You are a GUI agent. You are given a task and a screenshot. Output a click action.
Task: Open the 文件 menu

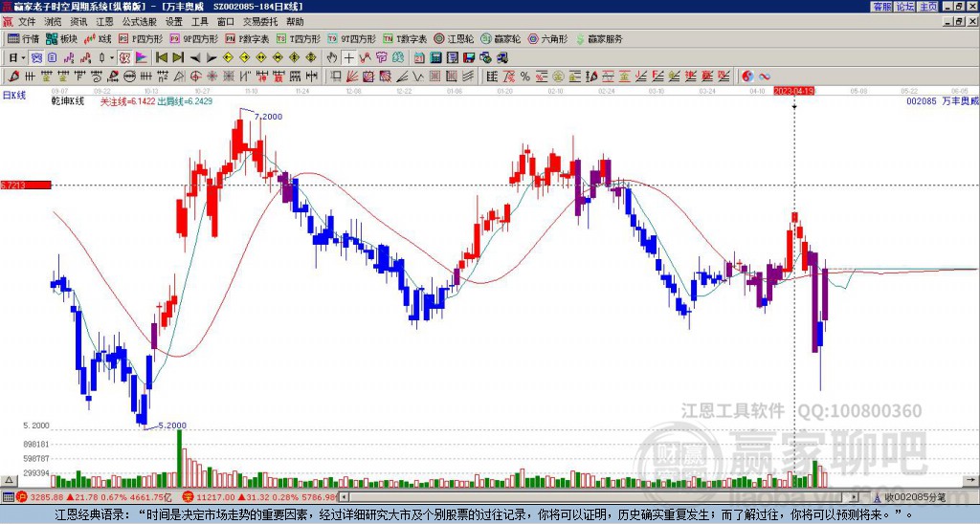[26, 22]
